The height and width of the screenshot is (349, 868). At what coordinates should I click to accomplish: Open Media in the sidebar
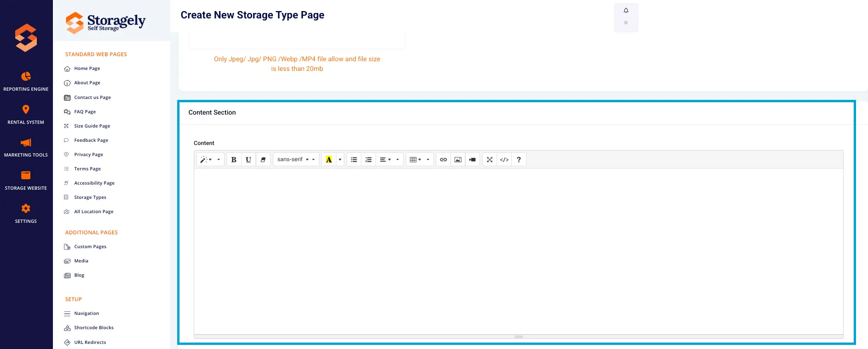point(81,261)
